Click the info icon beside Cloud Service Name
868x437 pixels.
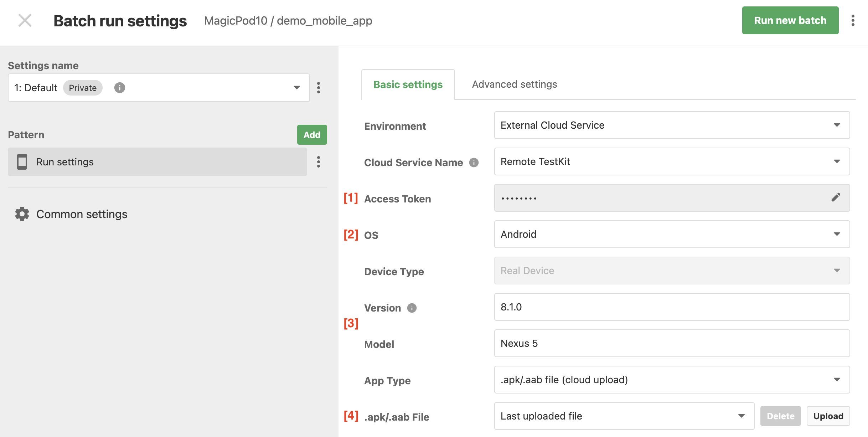tap(474, 163)
